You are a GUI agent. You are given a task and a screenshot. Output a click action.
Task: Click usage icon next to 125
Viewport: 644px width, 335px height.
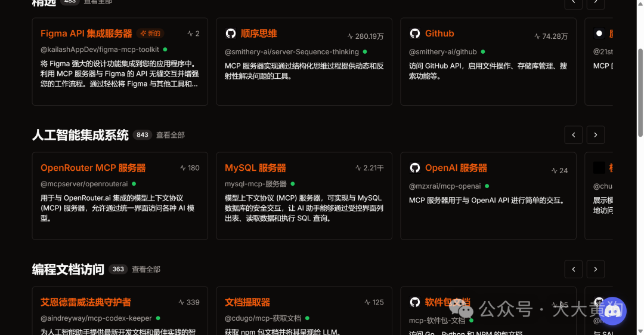click(367, 302)
